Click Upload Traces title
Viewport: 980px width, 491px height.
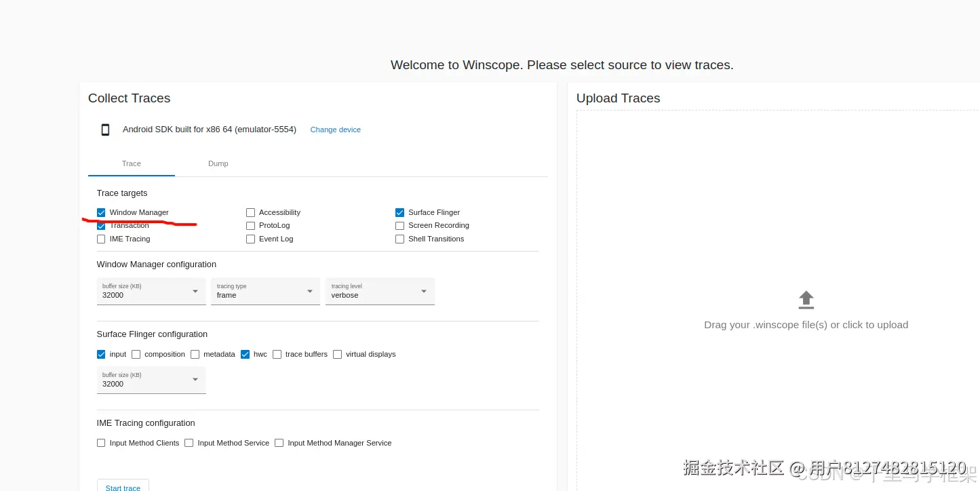[618, 98]
